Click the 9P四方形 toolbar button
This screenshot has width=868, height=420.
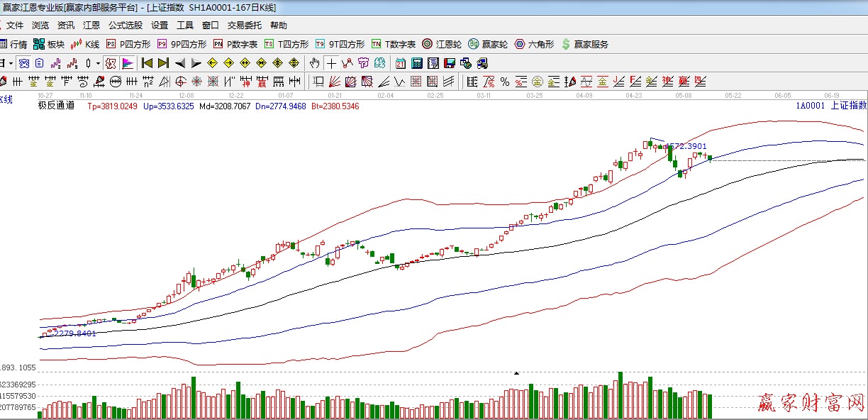point(182,44)
